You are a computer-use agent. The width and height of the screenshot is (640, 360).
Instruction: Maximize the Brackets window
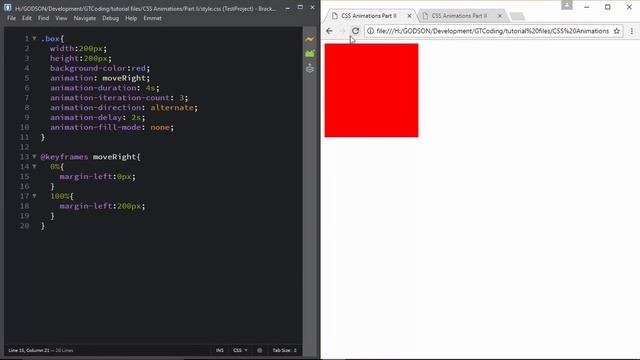tap(300, 7)
